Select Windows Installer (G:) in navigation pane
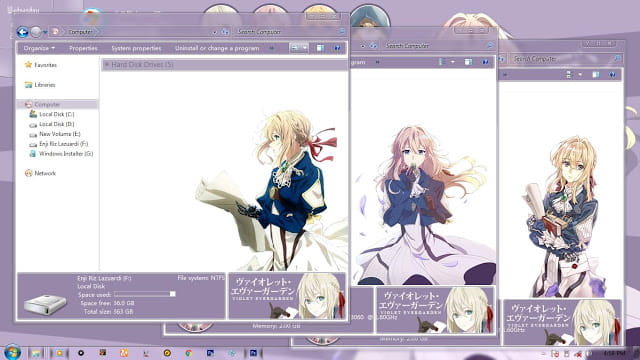This screenshot has height=360, width=640. tap(66, 153)
